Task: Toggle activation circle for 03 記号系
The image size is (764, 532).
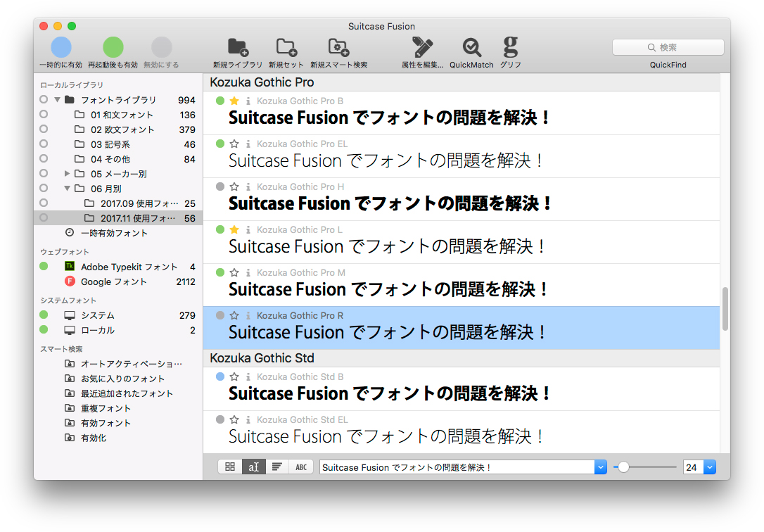Action: [44, 144]
